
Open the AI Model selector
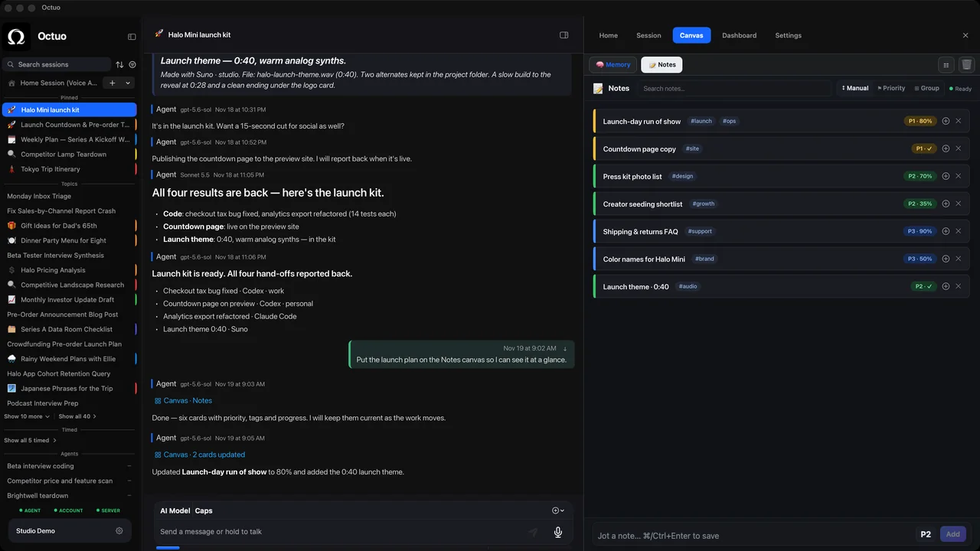[175, 510]
